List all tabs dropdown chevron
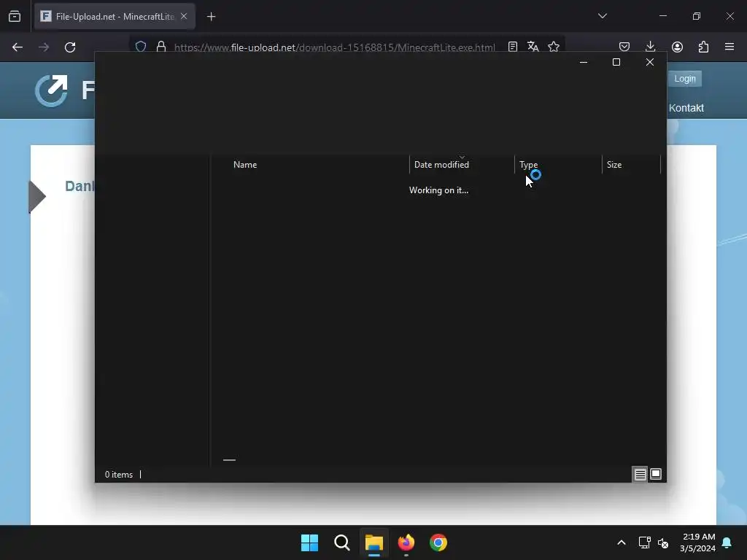The height and width of the screenshot is (560, 747). coord(603,16)
